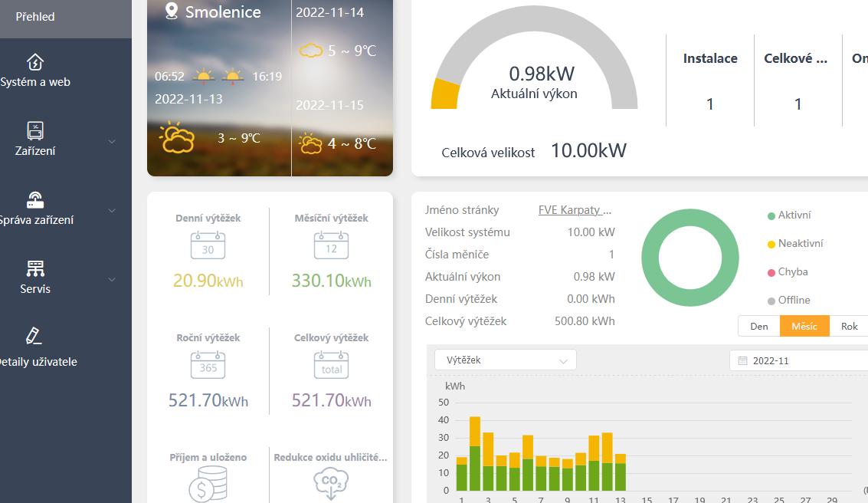The height and width of the screenshot is (503, 868).
Task: Click the Systém a web sidebar icon
Action: (x=35, y=62)
